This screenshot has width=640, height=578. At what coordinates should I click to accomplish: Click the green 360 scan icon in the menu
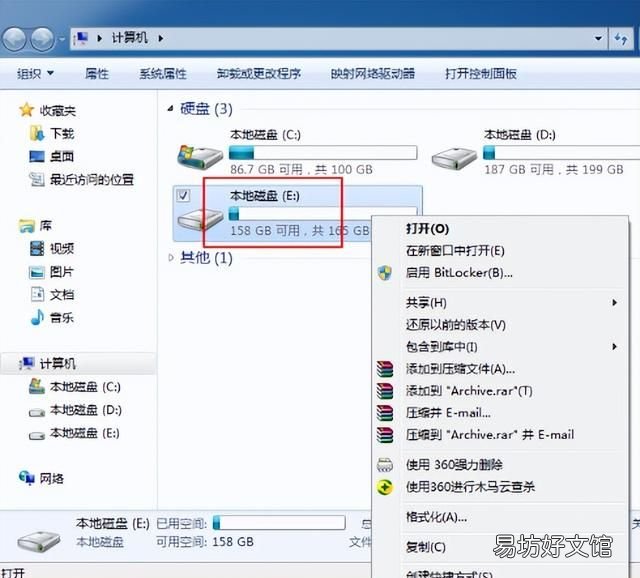click(x=385, y=487)
